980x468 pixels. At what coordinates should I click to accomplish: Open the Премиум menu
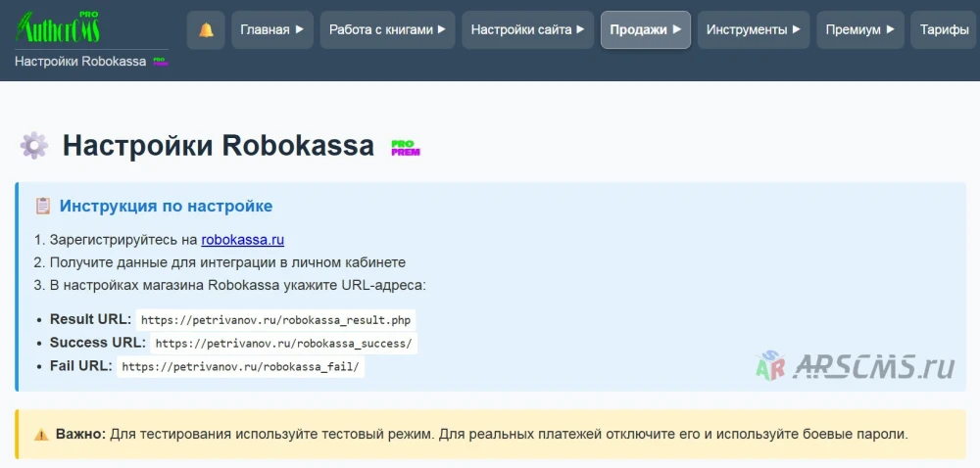[x=860, y=30]
